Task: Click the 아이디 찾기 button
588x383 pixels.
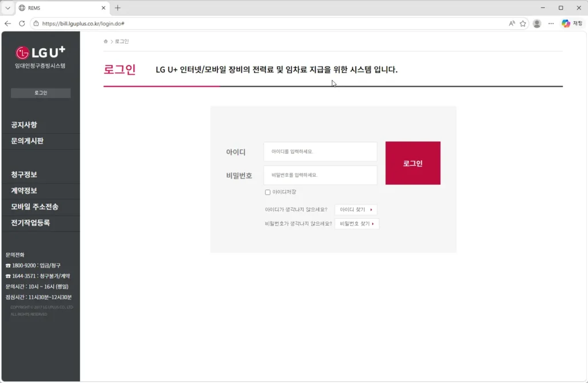Action: 356,210
